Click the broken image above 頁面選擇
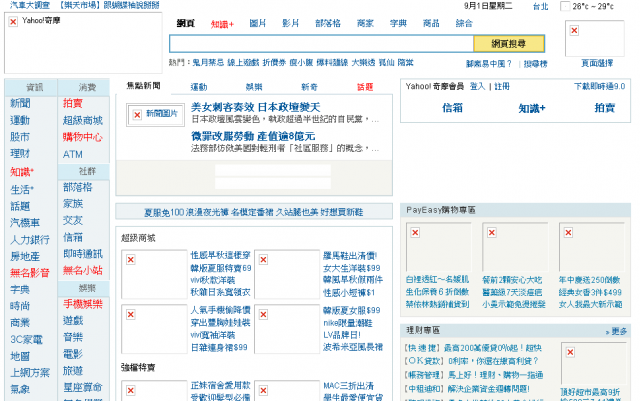 595,38
